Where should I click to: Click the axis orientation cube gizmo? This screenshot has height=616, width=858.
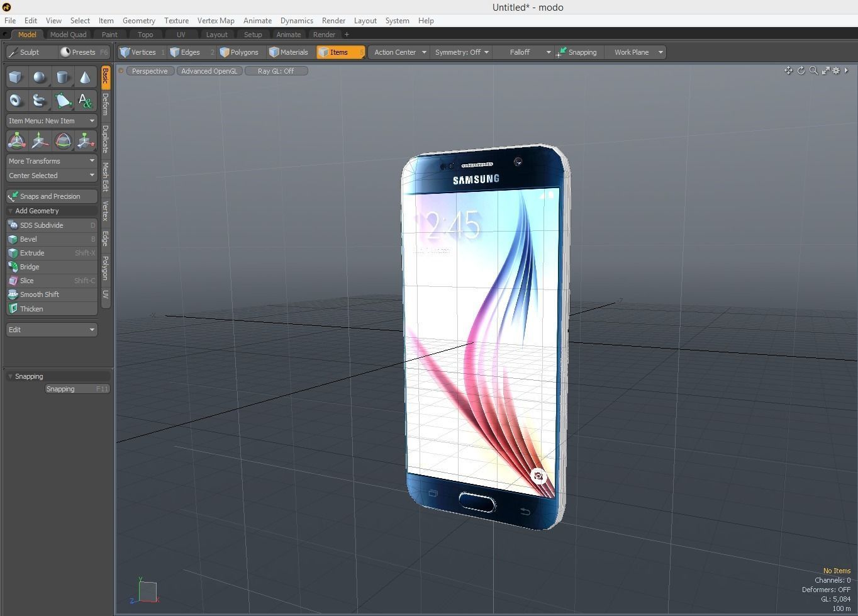coord(147,591)
